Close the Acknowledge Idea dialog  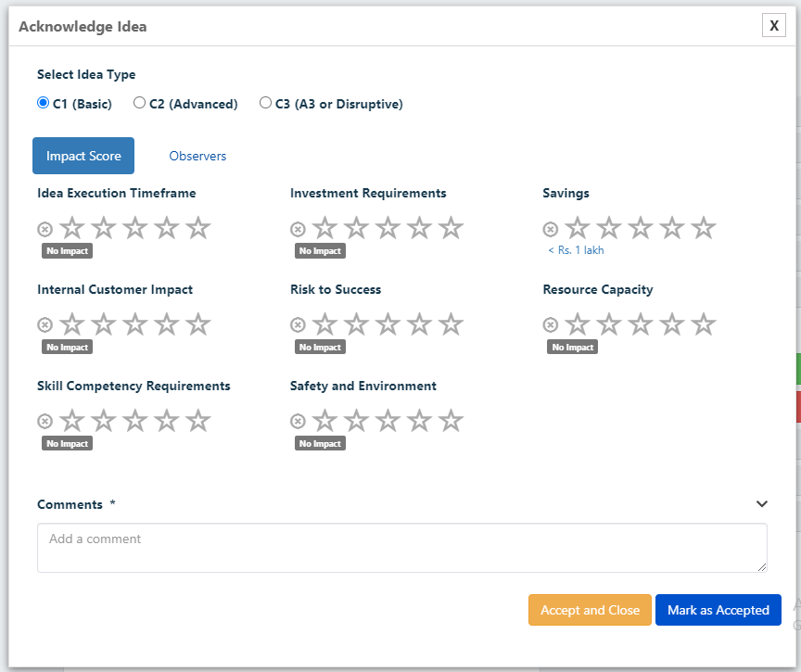point(774,26)
